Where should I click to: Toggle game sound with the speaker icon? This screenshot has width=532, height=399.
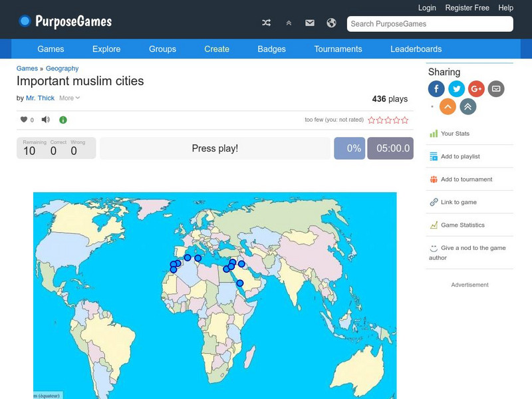[x=45, y=120]
